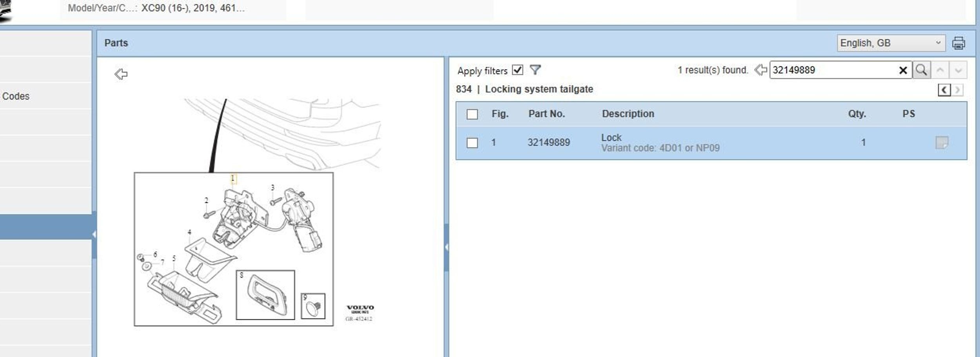This screenshot has height=357, width=980.
Task: Sort by the Fig. column header
Action: [500, 114]
